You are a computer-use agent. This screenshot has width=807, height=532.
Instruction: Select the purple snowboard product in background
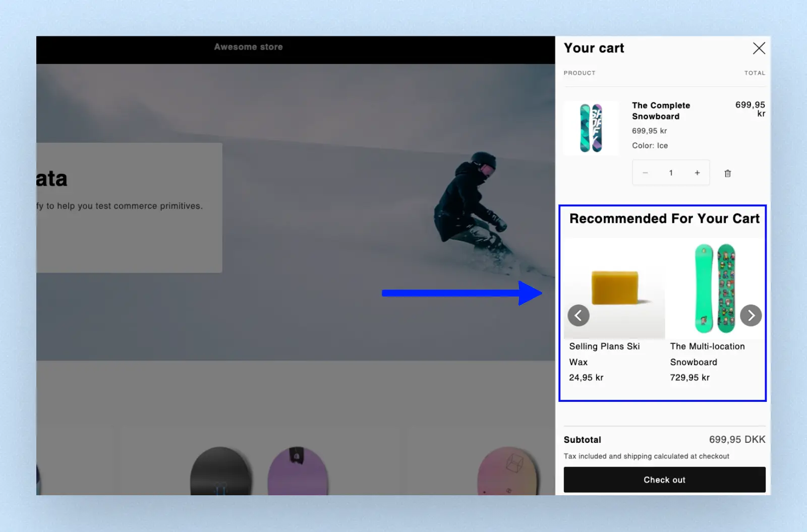coord(298,471)
